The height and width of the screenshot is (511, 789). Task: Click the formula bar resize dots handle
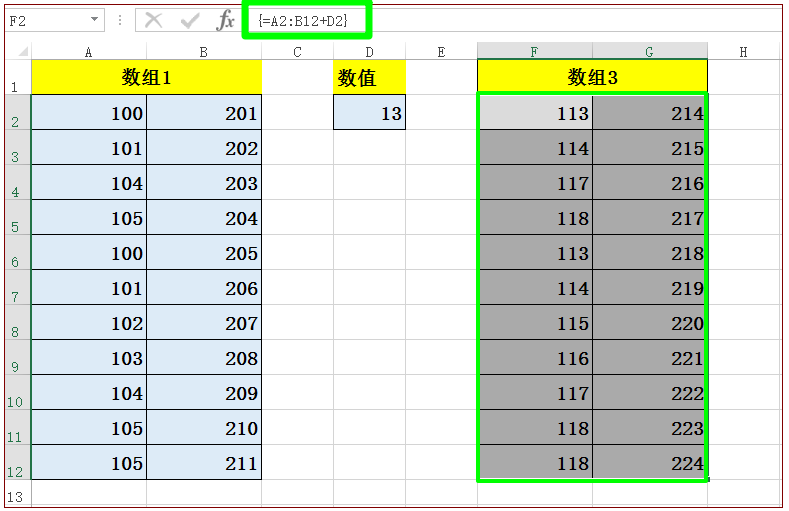pos(120,20)
